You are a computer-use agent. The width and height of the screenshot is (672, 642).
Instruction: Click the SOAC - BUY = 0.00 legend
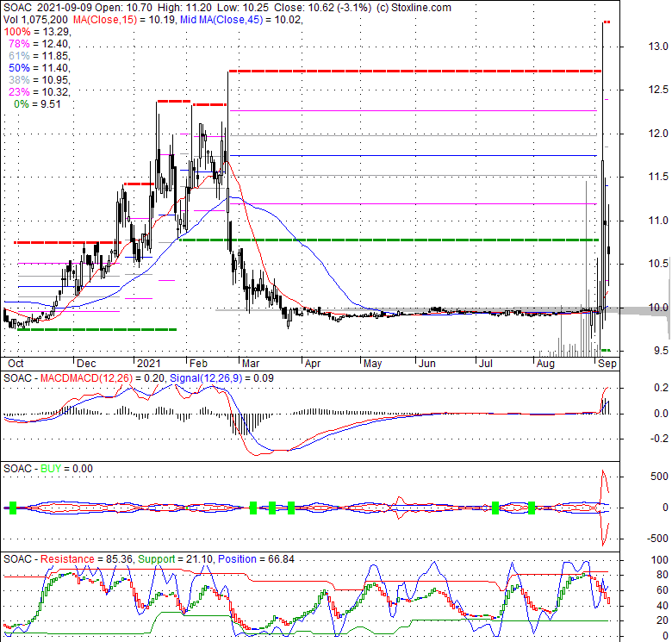click(x=48, y=469)
